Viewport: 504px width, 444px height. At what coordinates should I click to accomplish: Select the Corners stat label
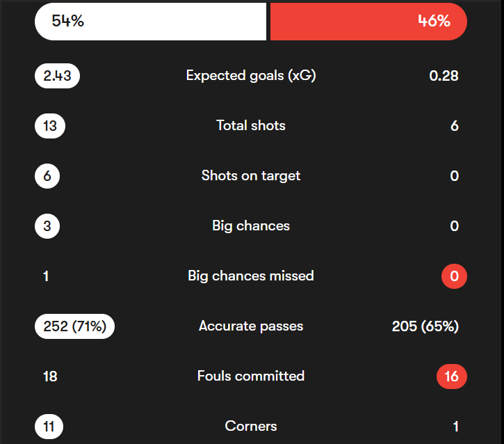click(x=251, y=427)
